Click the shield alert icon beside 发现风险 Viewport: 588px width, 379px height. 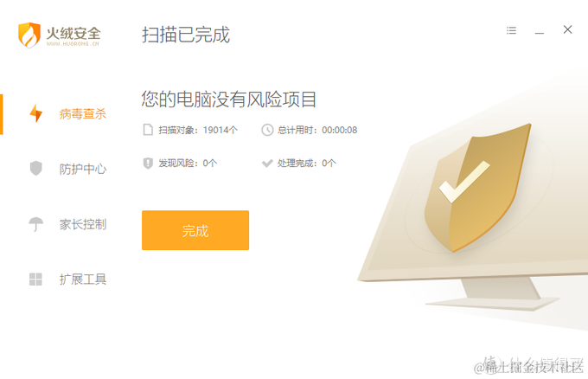(148, 163)
